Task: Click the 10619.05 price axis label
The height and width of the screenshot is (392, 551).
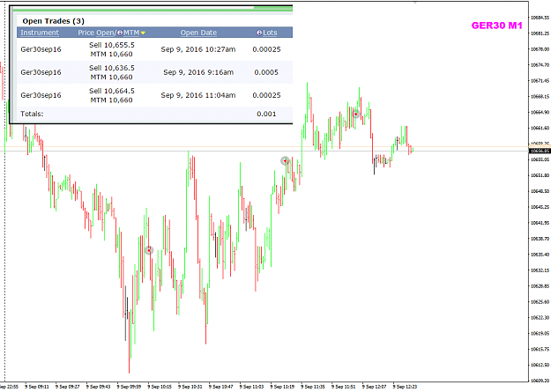Action: point(540,333)
